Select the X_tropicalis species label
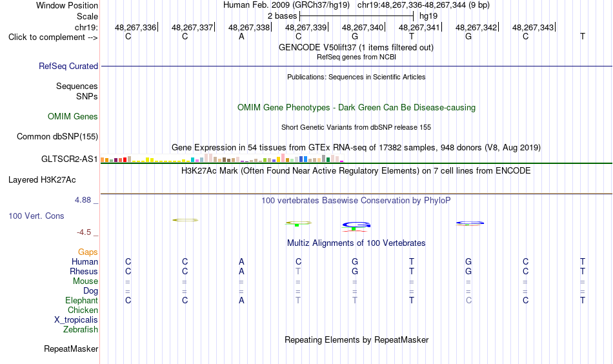The width and height of the screenshot is (613, 364). coord(76,320)
